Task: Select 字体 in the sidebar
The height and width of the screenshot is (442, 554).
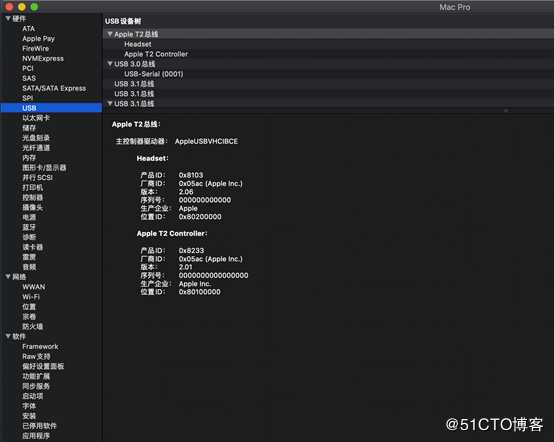Action: tap(29, 406)
